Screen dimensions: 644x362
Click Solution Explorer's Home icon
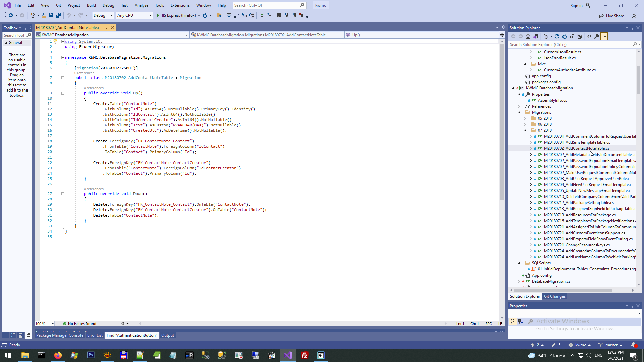(x=528, y=36)
